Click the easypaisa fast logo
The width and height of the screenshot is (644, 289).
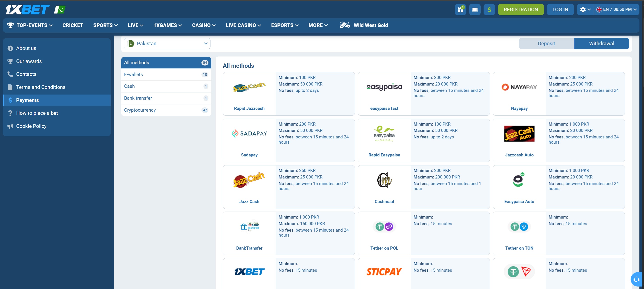point(384,87)
